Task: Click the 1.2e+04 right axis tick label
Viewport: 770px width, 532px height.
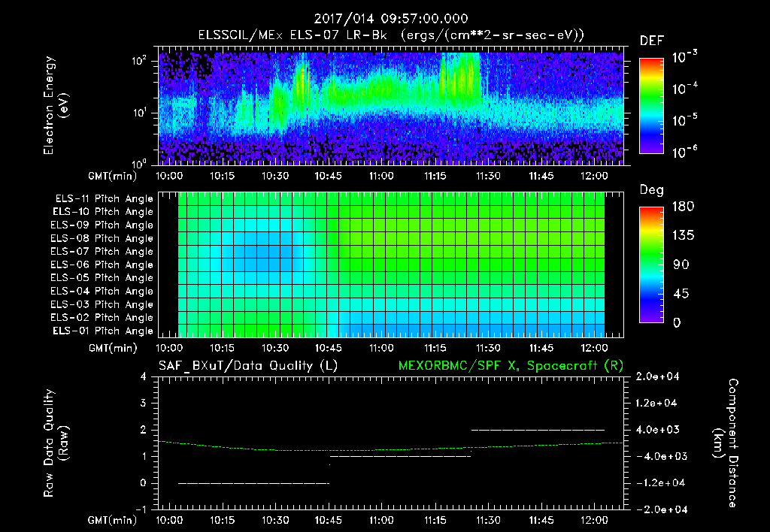Action: pos(657,403)
